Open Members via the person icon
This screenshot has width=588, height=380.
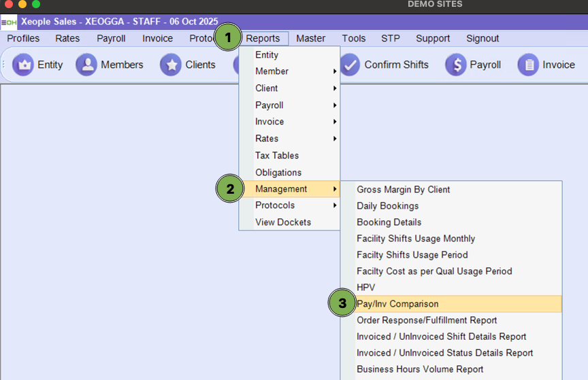pyautogui.click(x=86, y=65)
